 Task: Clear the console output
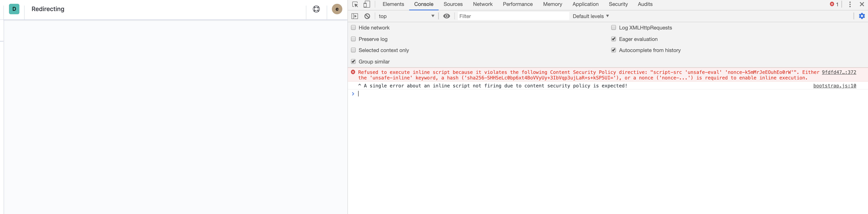click(367, 16)
